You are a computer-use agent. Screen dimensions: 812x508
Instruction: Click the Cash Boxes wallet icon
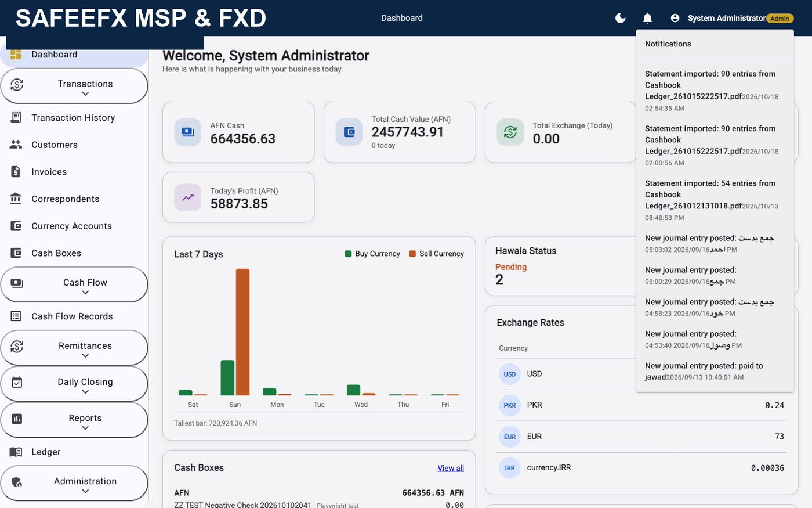[16, 253]
